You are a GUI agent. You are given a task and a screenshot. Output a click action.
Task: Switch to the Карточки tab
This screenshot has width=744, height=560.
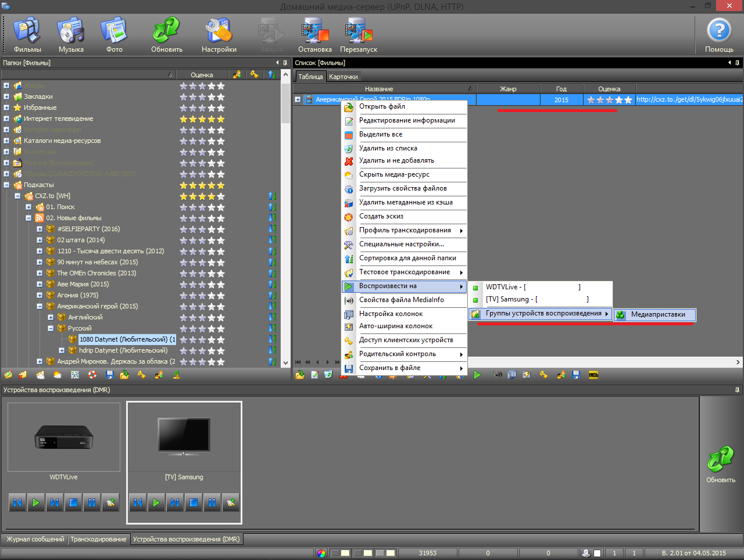(343, 77)
